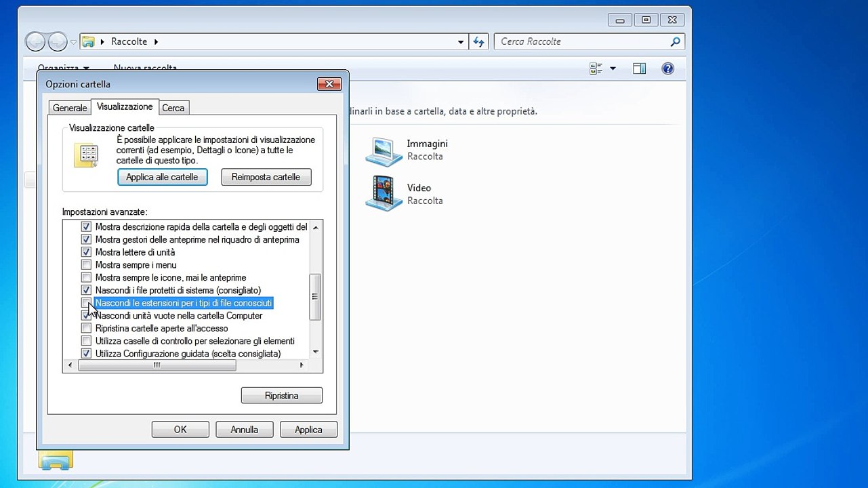Uncheck Nascondi unità vuote nella cartella Computer
868x488 pixels.
click(x=86, y=315)
